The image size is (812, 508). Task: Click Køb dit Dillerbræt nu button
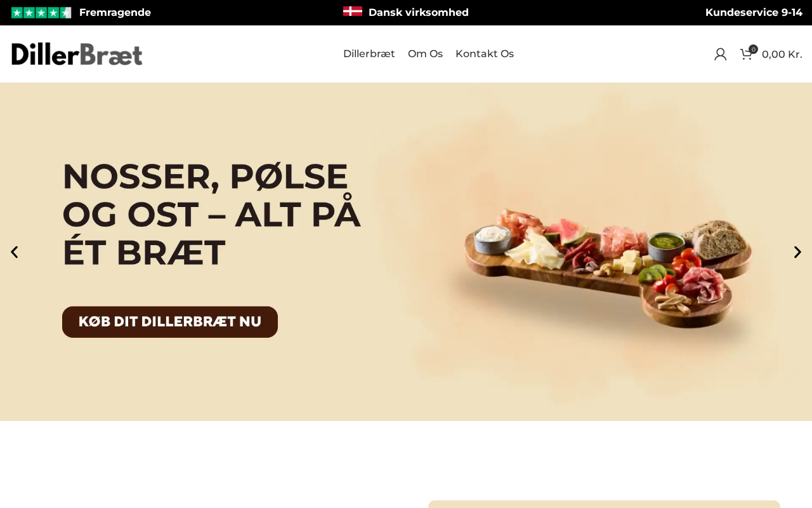click(170, 322)
